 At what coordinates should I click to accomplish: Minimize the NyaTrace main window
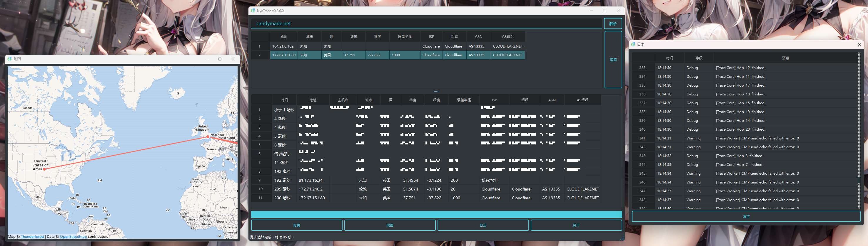click(x=591, y=11)
